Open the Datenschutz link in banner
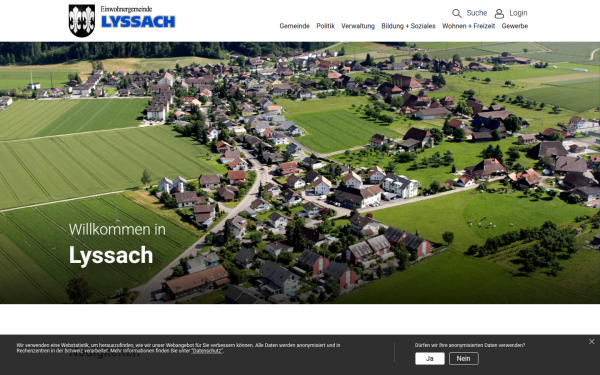600x375 pixels. coord(207,351)
